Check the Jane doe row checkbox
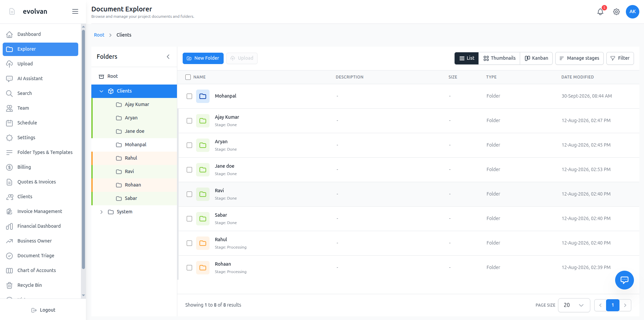Screen dimensions: 644x320 tap(189, 170)
